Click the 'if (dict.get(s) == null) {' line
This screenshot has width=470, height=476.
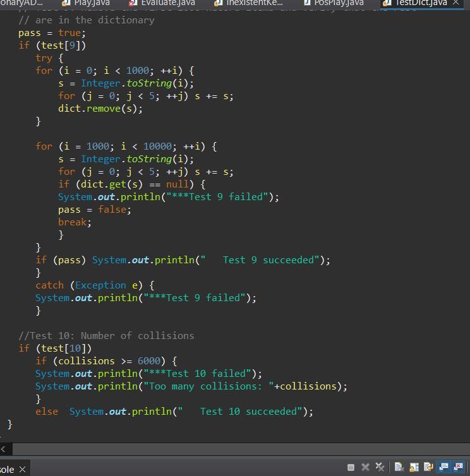click(132, 184)
